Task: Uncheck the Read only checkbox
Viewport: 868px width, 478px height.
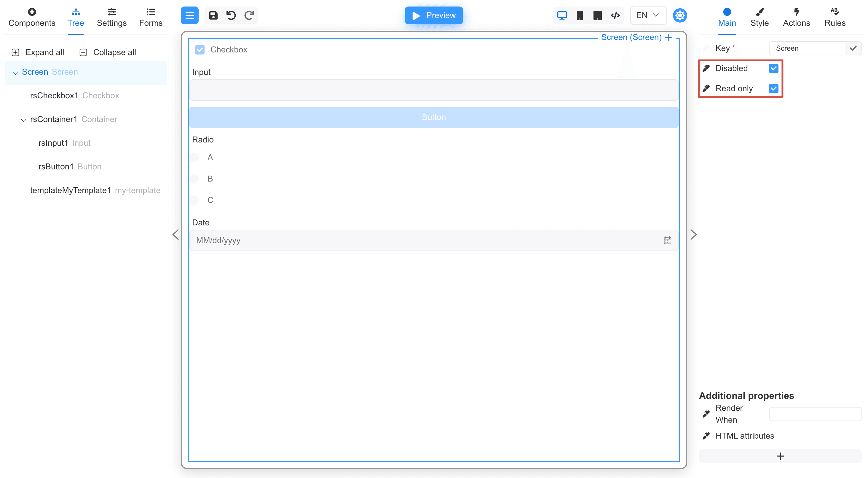Action: click(773, 89)
